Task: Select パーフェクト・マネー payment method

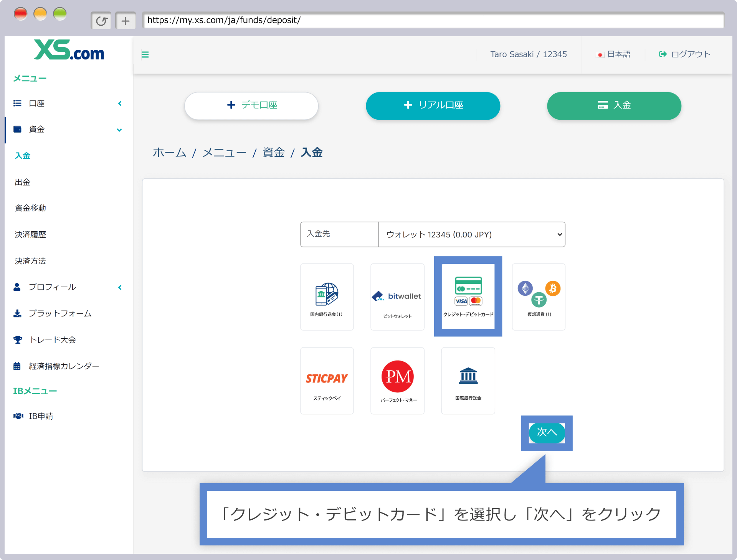Action: coord(397,380)
